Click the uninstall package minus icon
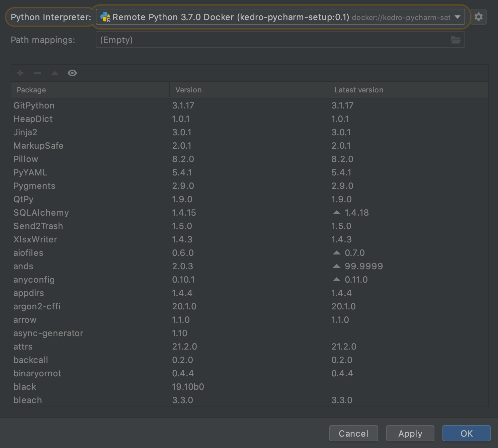498x448 pixels. pos(37,73)
